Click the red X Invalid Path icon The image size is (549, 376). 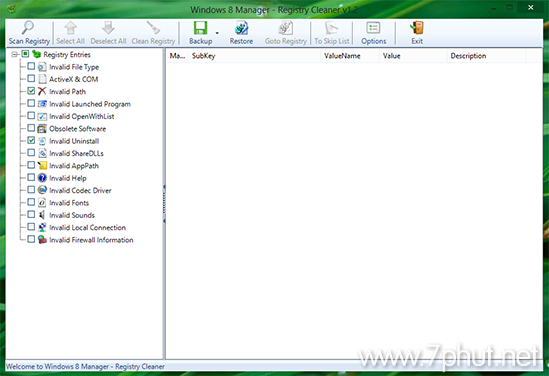coord(42,91)
